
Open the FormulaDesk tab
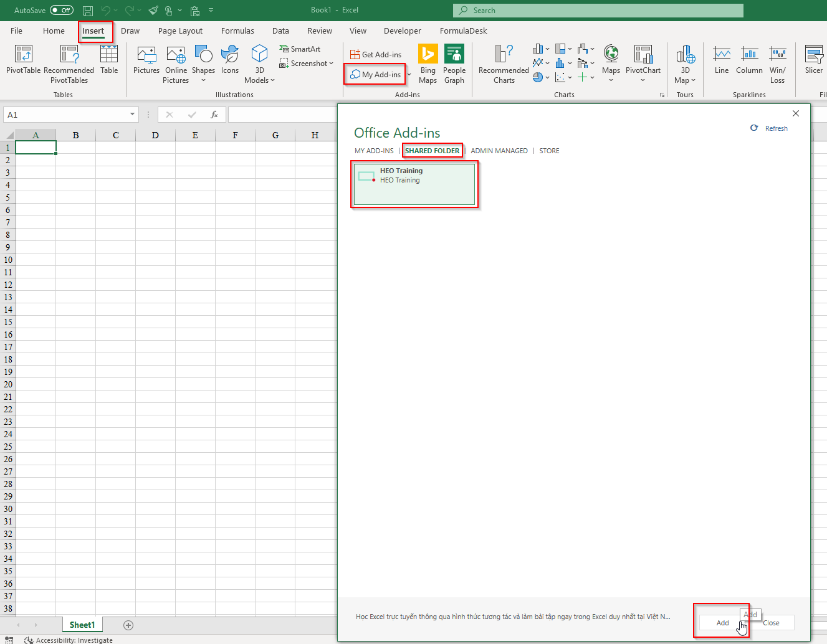pyautogui.click(x=463, y=31)
